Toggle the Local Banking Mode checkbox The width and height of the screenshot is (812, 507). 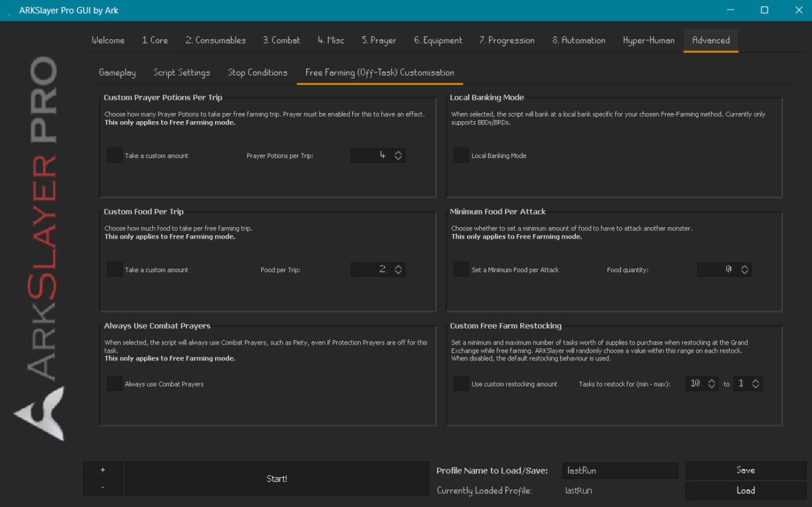[x=461, y=155]
